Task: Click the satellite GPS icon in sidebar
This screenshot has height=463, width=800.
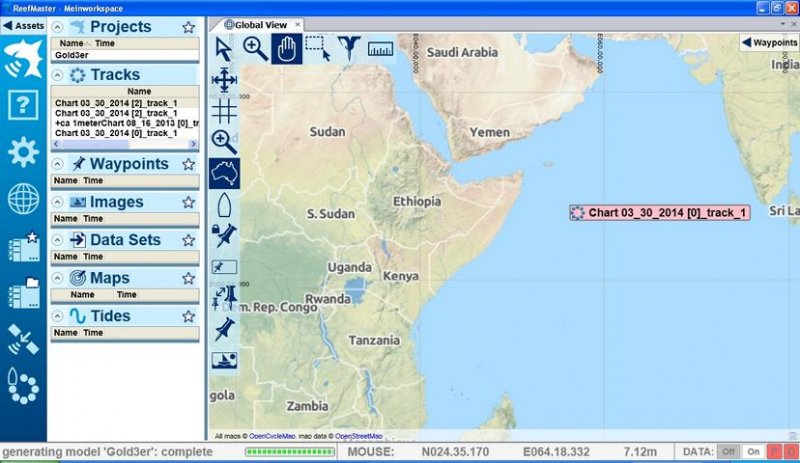Action: (23, 339)
